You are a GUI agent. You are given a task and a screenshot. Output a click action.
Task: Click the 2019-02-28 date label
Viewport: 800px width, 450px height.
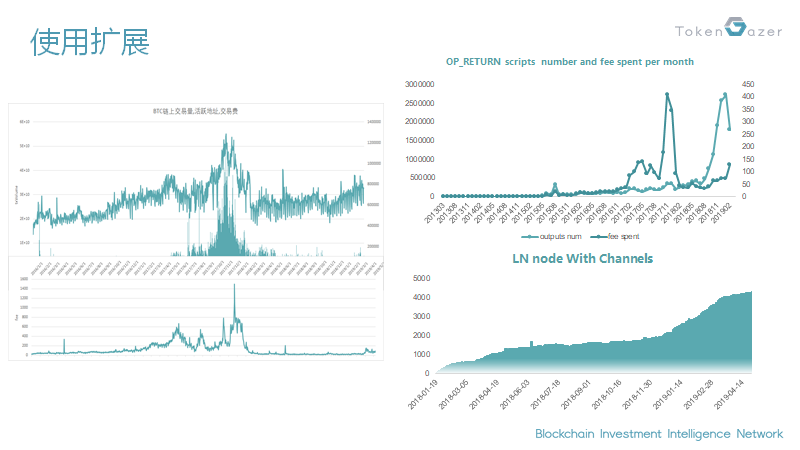[698, 394]
